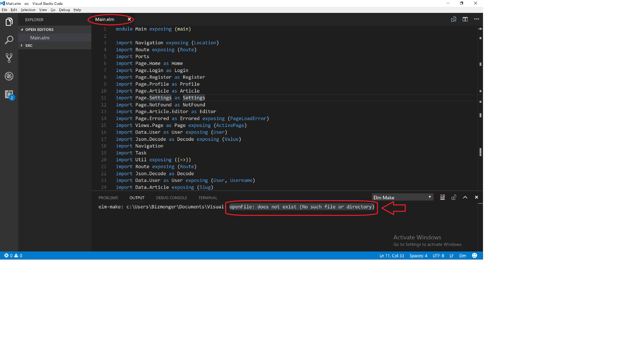Expand the SRC folder section
Screen dimensions: 644x346
pyautogui.click(x=29, y=45)
